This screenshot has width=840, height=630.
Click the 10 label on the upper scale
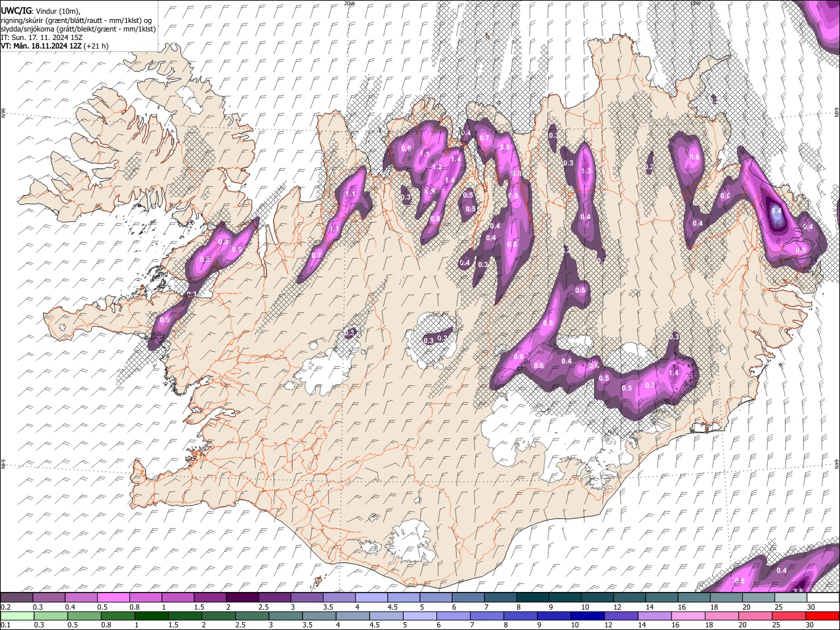pyautogui.click(x=585, y=607)
